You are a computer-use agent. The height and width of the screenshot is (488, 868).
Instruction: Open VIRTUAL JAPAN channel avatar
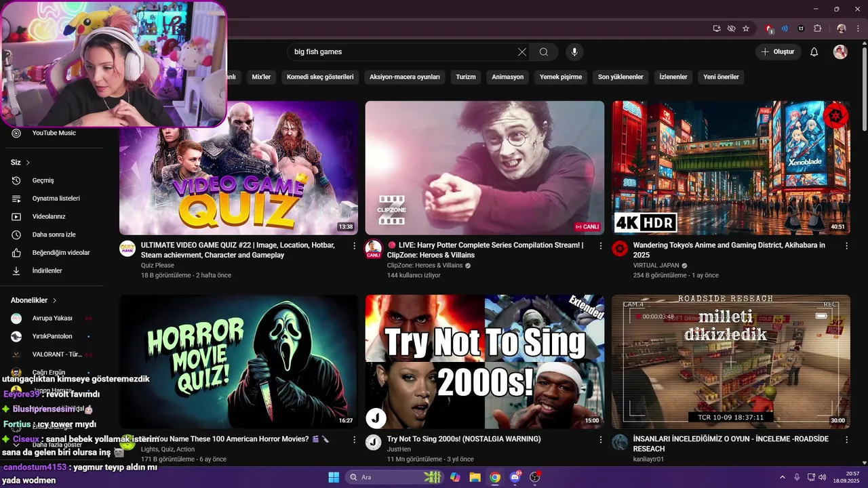(x=620, y=248)
